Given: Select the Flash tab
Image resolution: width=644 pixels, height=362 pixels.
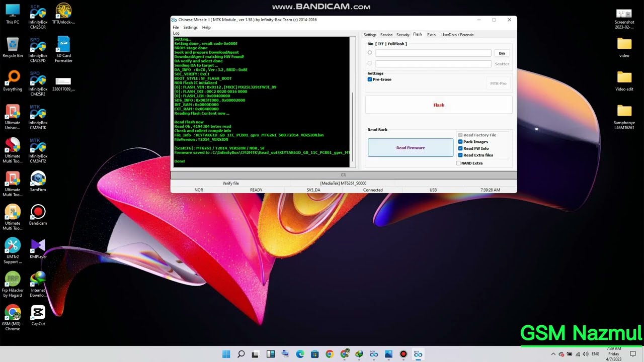Looking at the screenshot, I should pos(418,34).
